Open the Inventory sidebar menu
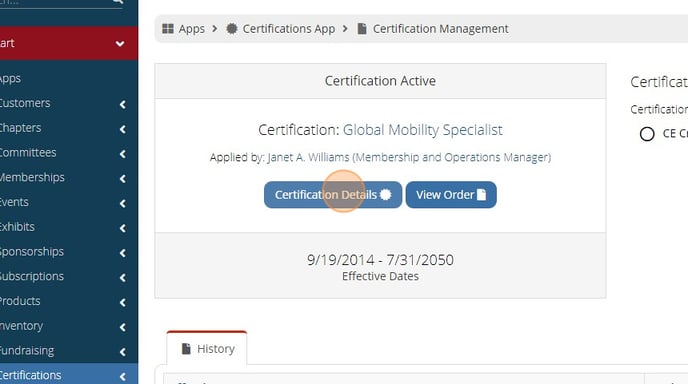This screenshot has width=688, height=384. (x=22, y=326)
